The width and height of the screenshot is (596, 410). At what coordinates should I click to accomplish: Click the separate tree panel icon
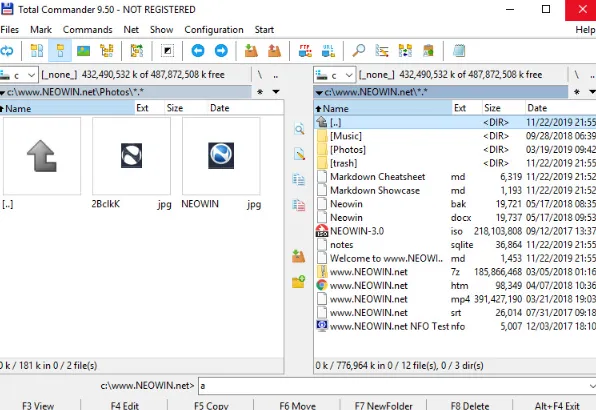tap(137, 51)
